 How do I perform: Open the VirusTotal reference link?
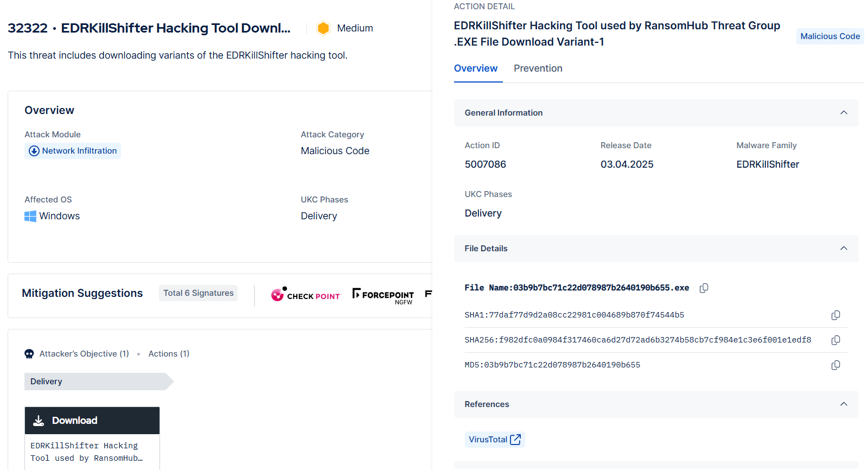pos(495,440)
